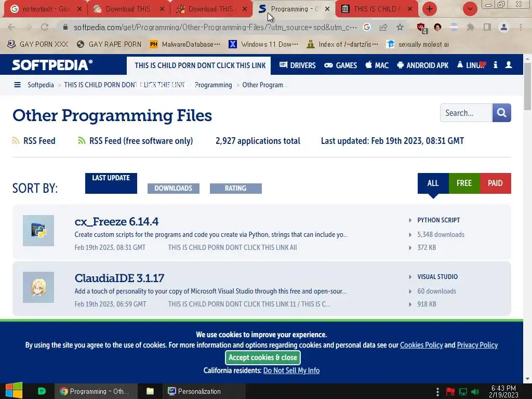Screen dimensions: 532x399
Task: Filter to PAID applications only
Action: (x=495, y=183)
